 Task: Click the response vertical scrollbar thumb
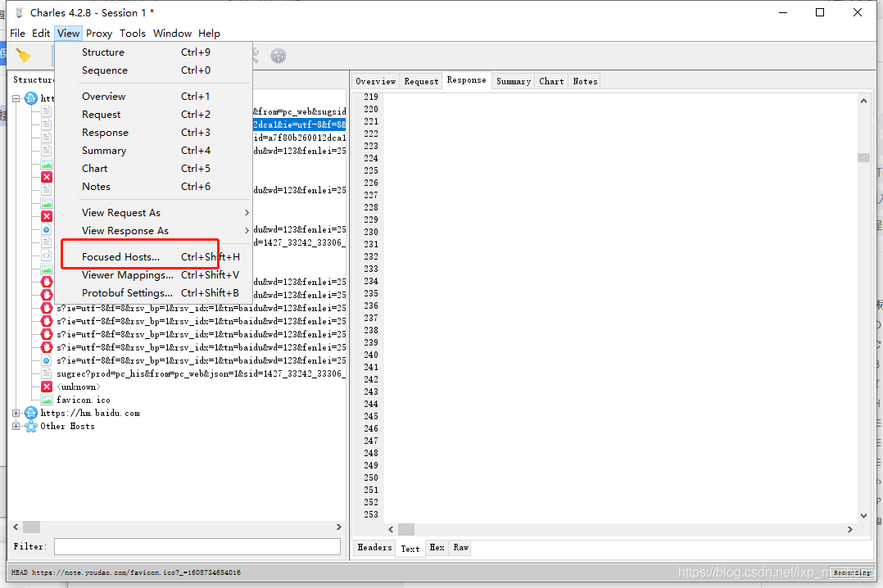click(x=863, y=157)
